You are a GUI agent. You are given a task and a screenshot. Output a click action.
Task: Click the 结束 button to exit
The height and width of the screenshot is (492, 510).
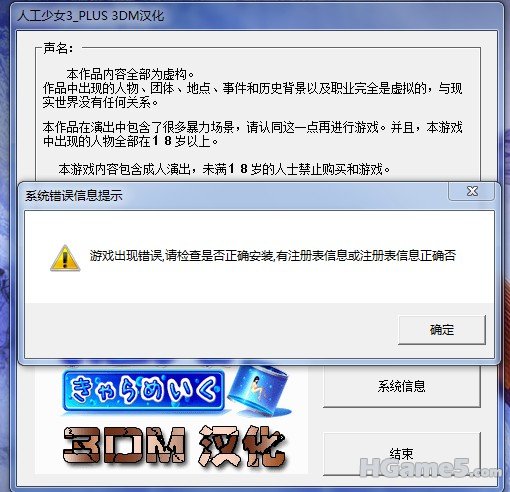[x=402, y=454]
